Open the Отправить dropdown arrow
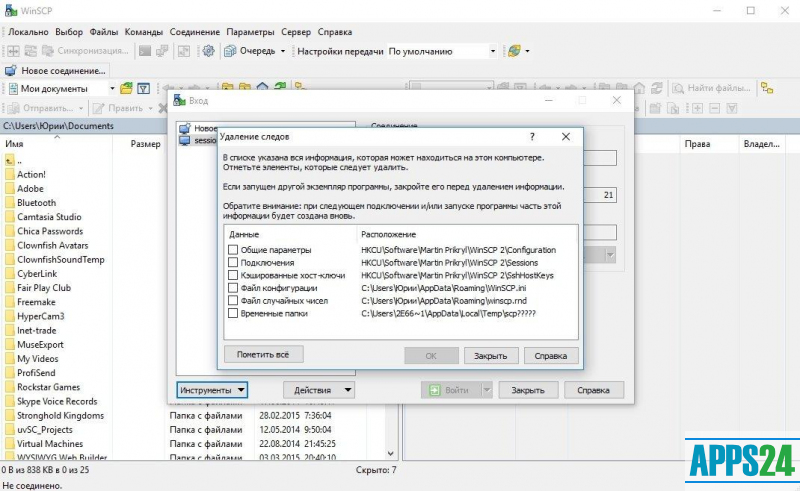800x491 pixels. pyautogui.click(x=81, y=108)
